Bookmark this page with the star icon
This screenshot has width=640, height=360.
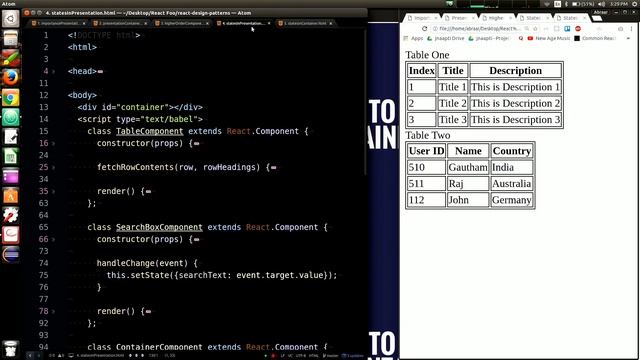pyautogui.click(x=535, y=29)
